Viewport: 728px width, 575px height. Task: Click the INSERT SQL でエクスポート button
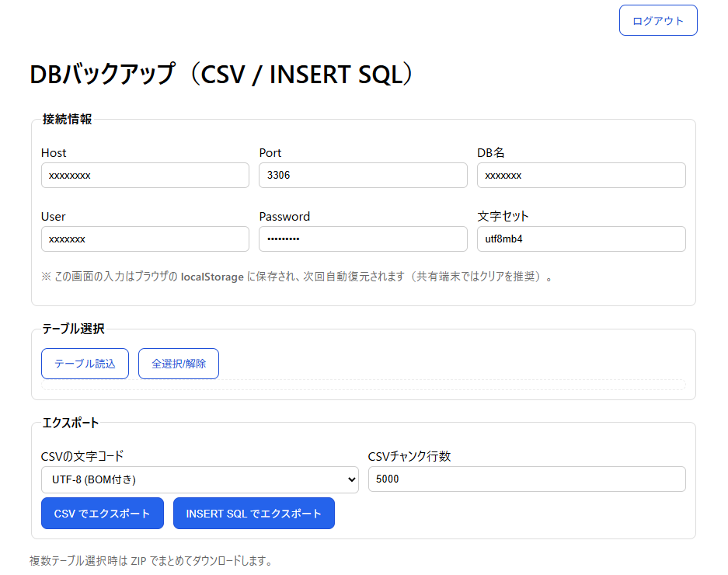point(253,514)
